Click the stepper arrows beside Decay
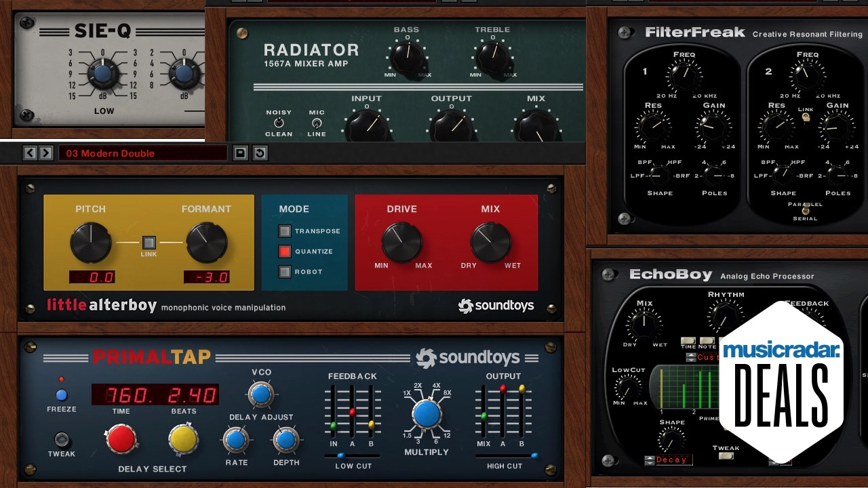The width and height of the screenshot is (868, 488). tap(650, 460)
